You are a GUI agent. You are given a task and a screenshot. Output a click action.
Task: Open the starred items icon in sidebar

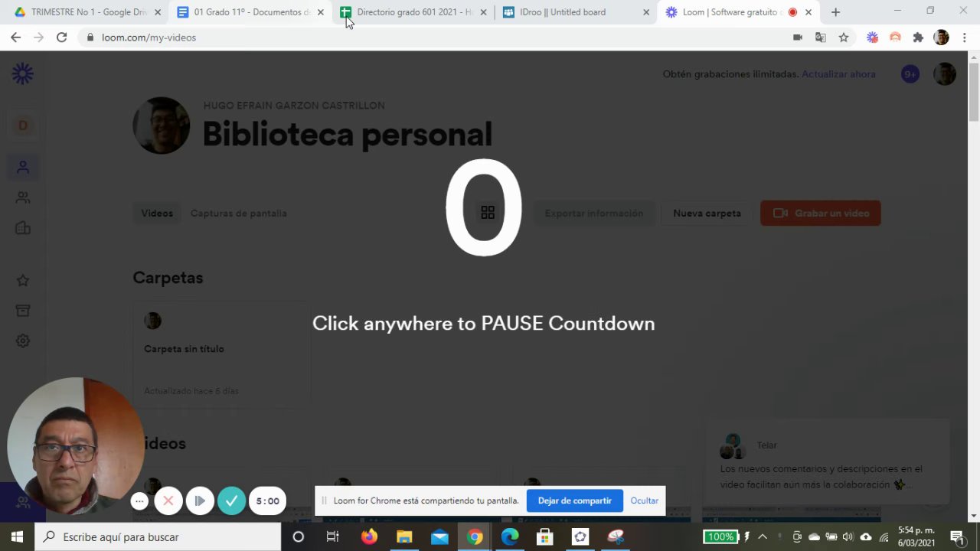[x=23, y=281]
